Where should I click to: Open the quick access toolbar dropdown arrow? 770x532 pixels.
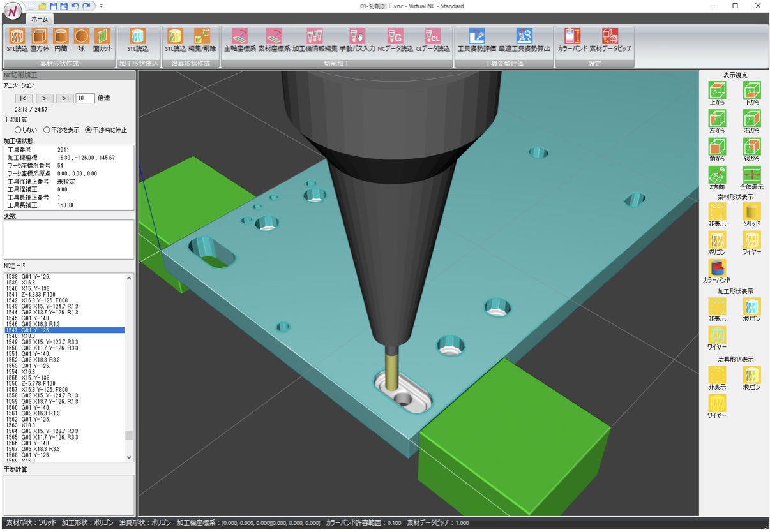(101, 6)
